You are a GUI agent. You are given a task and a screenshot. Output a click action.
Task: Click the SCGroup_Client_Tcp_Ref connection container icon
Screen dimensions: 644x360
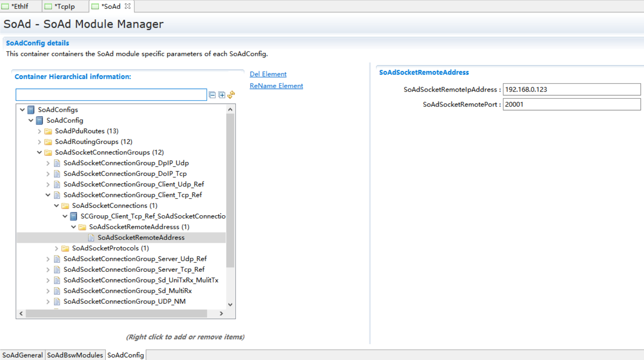pos(74,216)
